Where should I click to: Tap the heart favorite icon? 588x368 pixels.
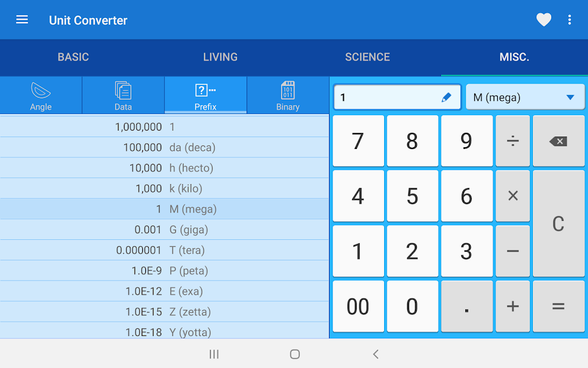544,20
